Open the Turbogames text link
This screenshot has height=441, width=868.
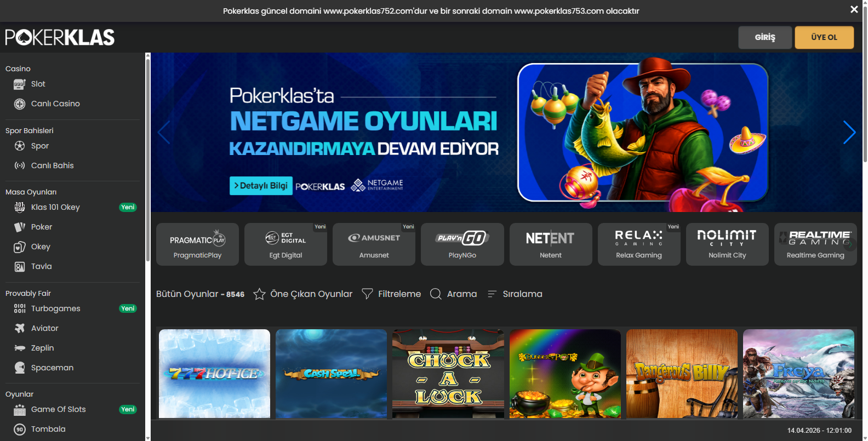coord(56,308)
